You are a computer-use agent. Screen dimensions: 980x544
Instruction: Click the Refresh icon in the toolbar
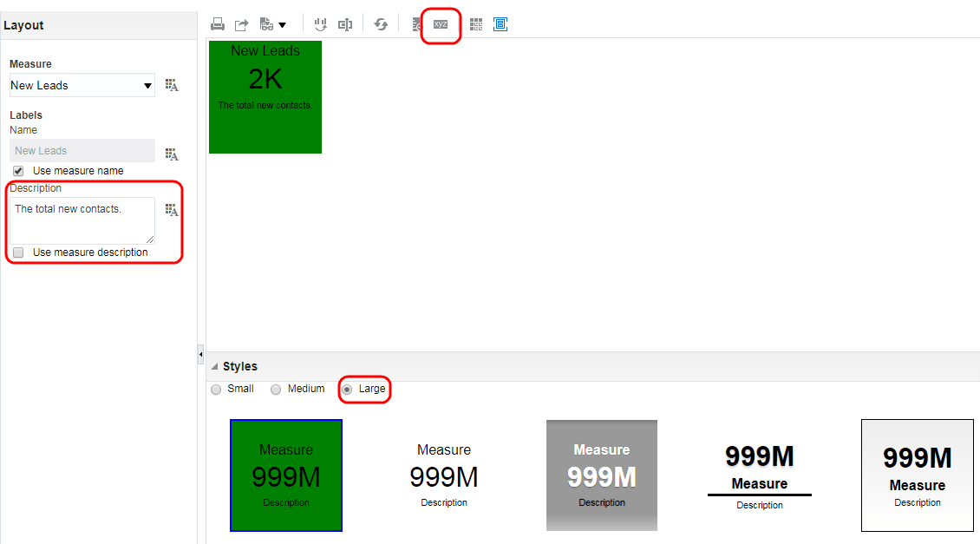(380, 24)
